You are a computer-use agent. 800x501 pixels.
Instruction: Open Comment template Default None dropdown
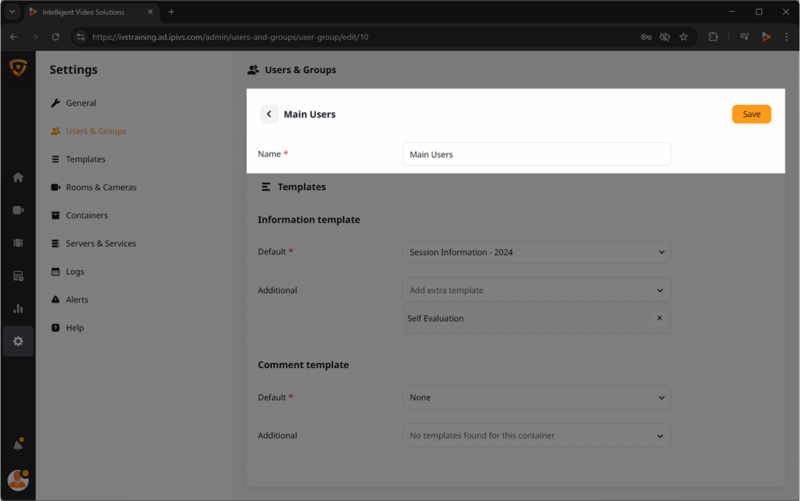click(537, 397)
